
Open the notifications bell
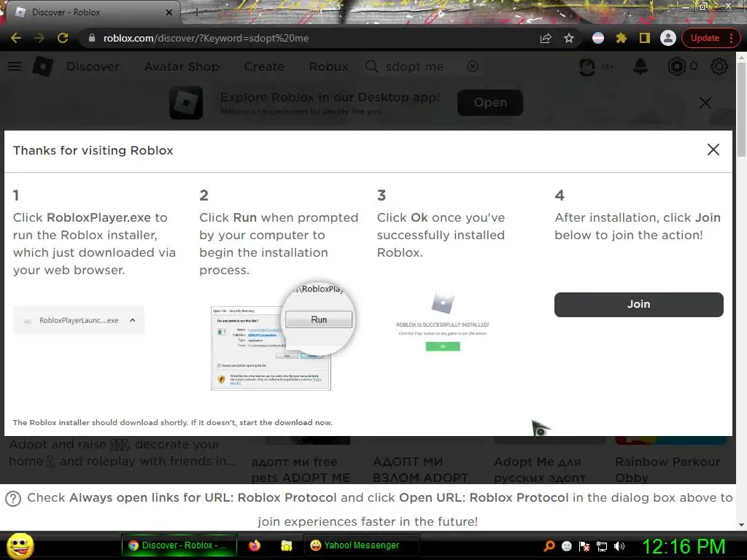pyautogui.click(x=640, y=66)
